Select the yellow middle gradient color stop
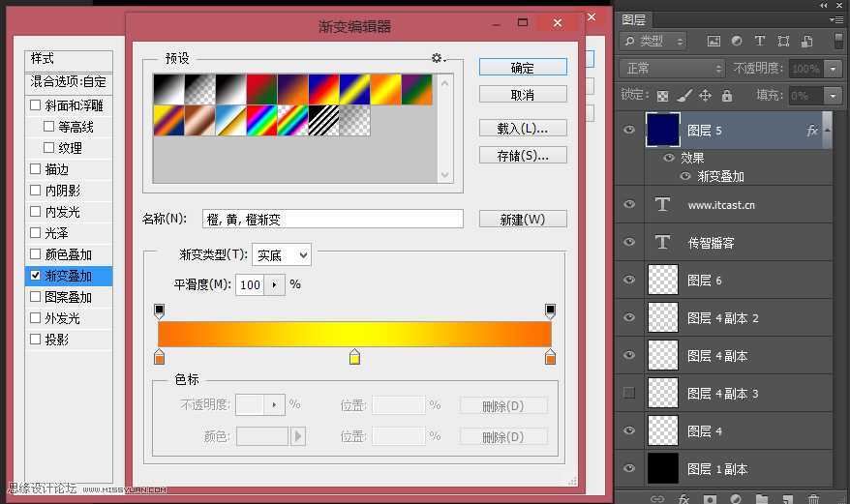 (354, 358)
